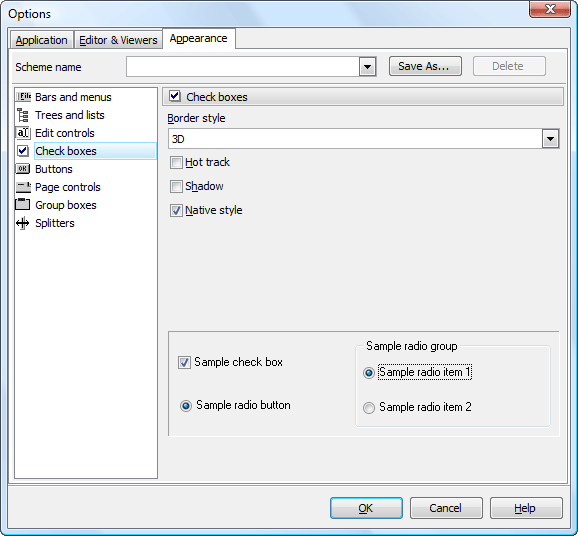This screenshot has height=536, width=578.
Task: Open the Page controls icon
Action: tap(23, 187)
